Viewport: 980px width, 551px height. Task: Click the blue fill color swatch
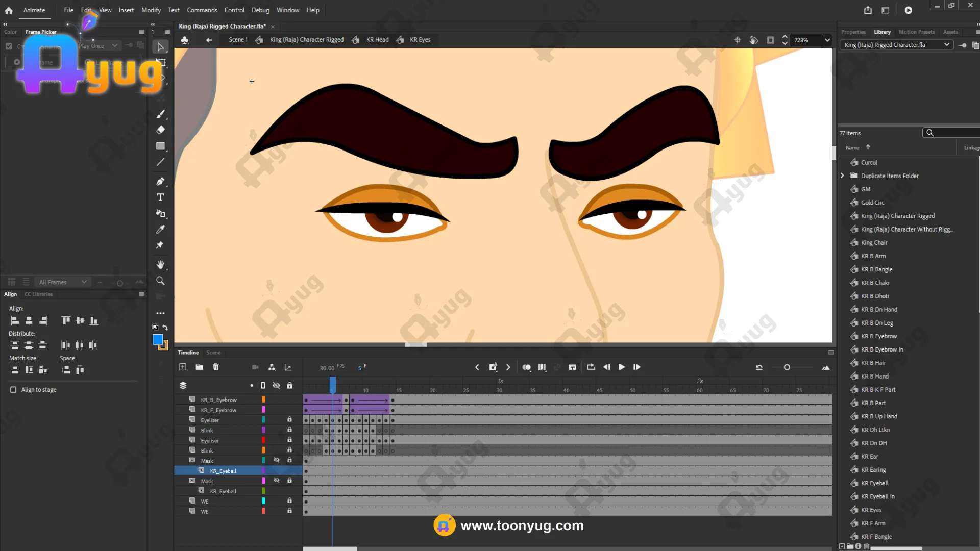[x=158, y=339]
